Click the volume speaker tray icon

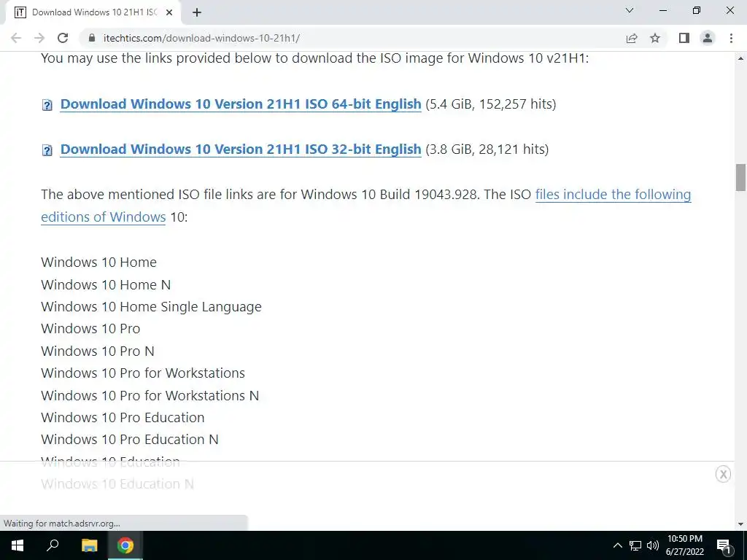click(653, 545)
